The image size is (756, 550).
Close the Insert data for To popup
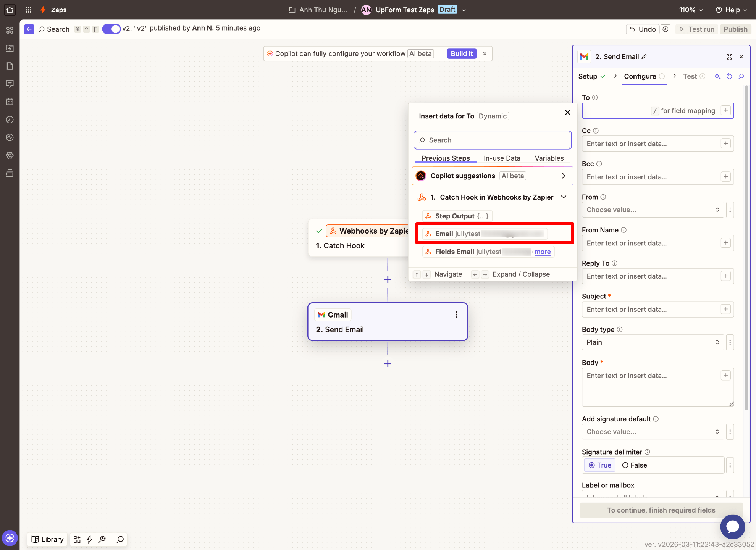(567, 112)
